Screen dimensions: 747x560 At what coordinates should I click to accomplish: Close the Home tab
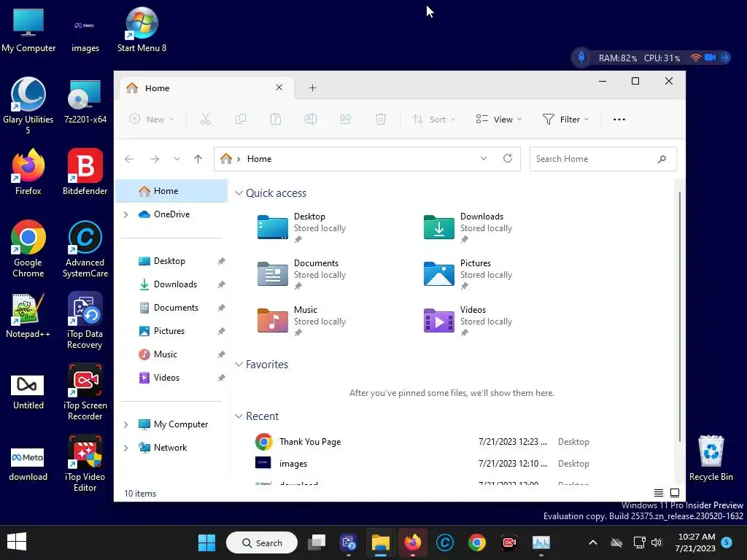pyautogui.click(x=279, y=87)
